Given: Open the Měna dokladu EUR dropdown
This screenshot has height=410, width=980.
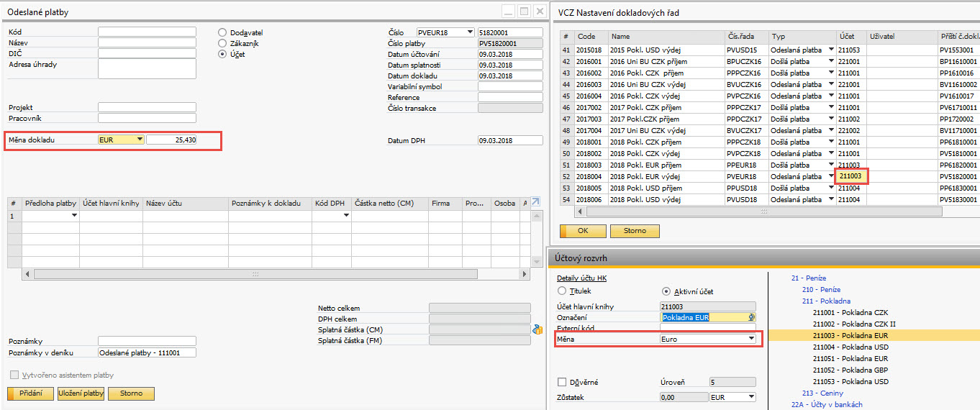Looking at the screenshot, I should pos(139,140).
